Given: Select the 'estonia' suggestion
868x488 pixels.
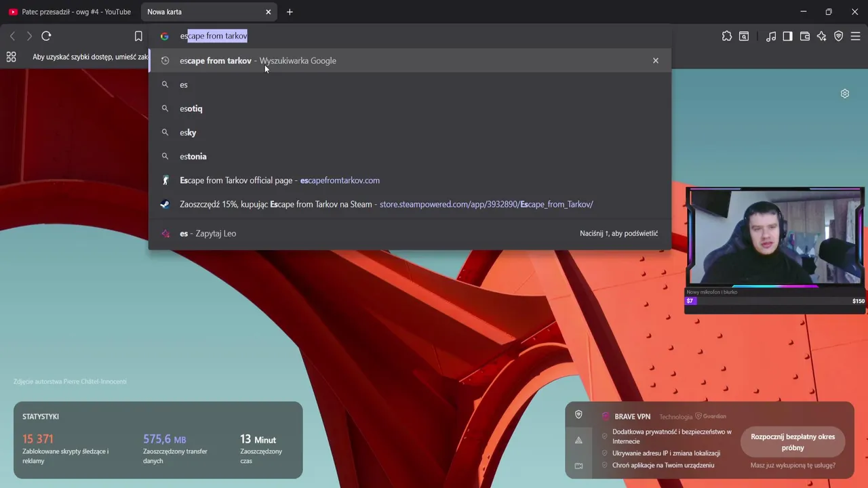Looking at the screenshot, I should (410, 156).
